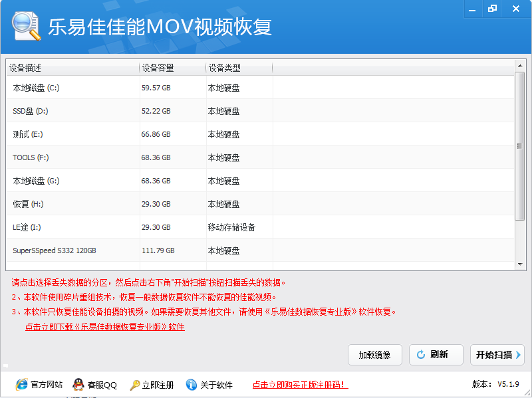Viewport: 532px width, 398px height.
Task: Minimize the window
Action: (472, 9)
